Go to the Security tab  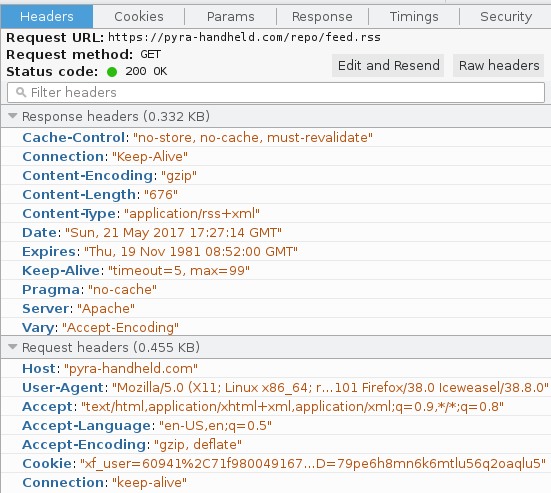click(506, 17)
